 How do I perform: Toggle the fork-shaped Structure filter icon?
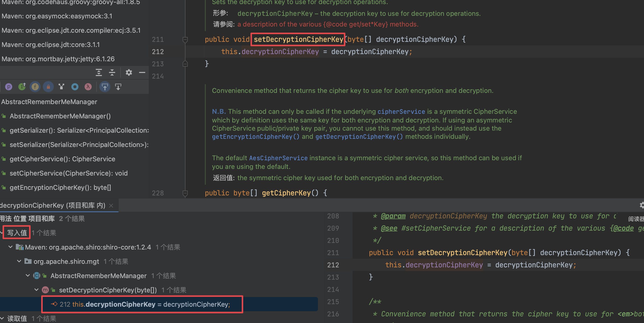click(61, 87)
